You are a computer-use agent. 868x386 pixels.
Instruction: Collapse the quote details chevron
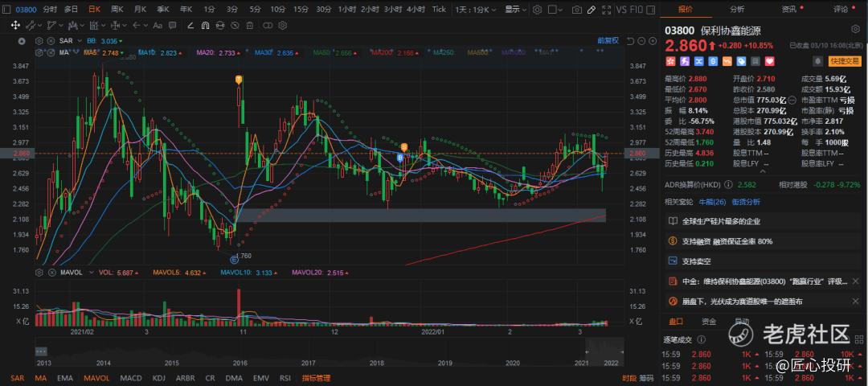[x=762, y=172]
